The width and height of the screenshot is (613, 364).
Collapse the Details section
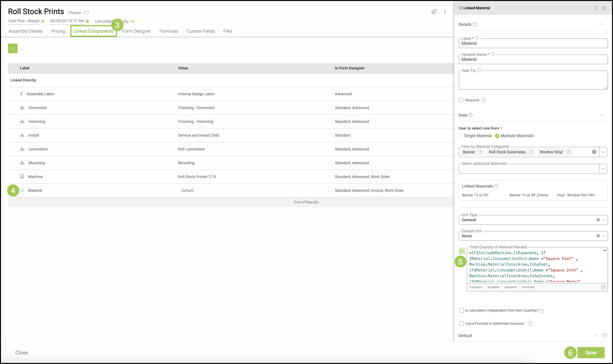coord(601,24)
